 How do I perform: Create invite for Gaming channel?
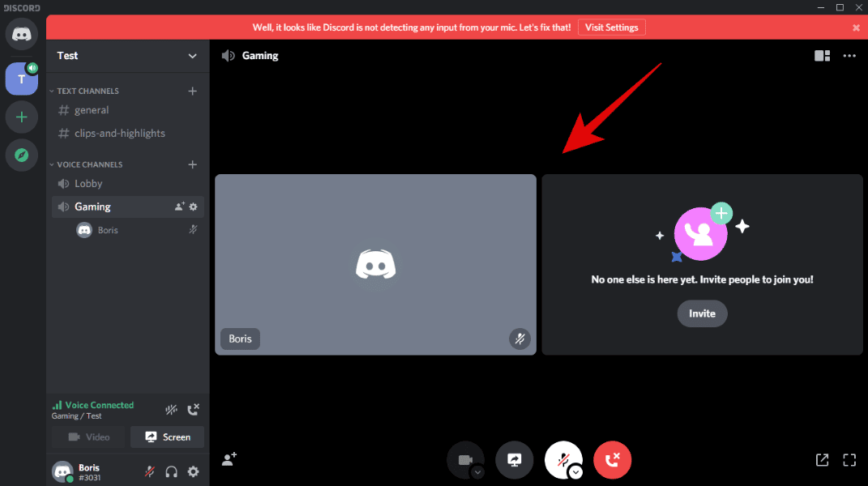(x=179, y=207)
